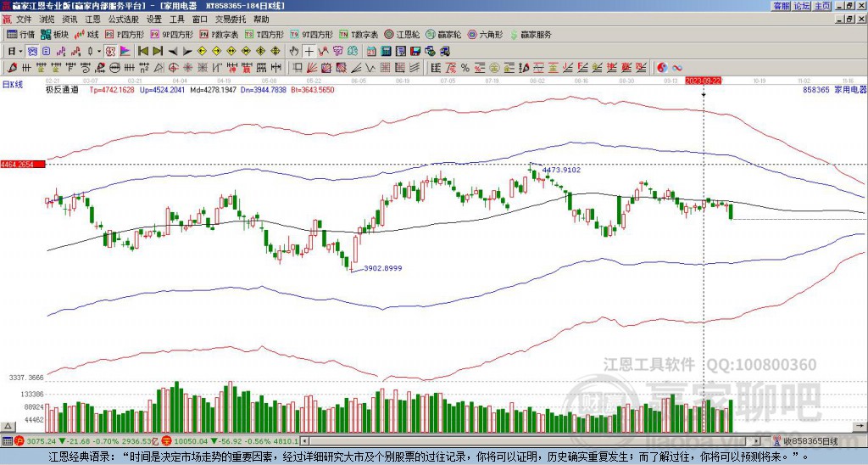Viewport: 868px width, 465px height.
Task: Open the 帮助 menu
Action: 261,20
